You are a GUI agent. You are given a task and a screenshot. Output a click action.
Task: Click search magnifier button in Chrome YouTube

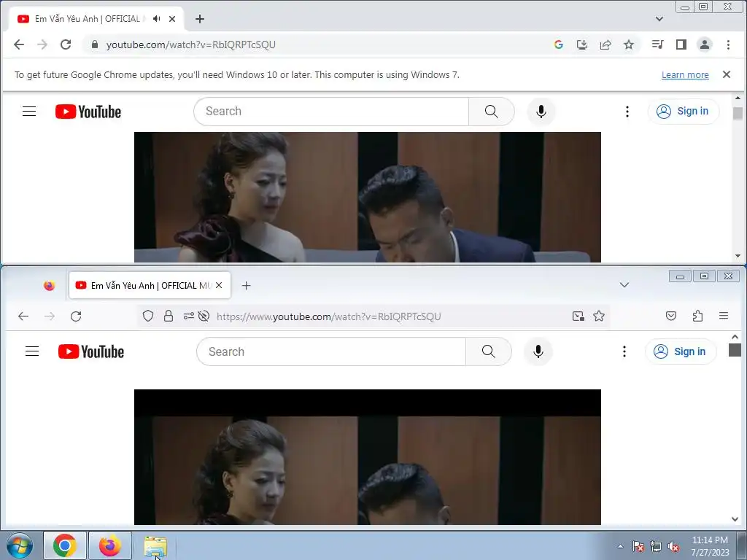point(491,112)
